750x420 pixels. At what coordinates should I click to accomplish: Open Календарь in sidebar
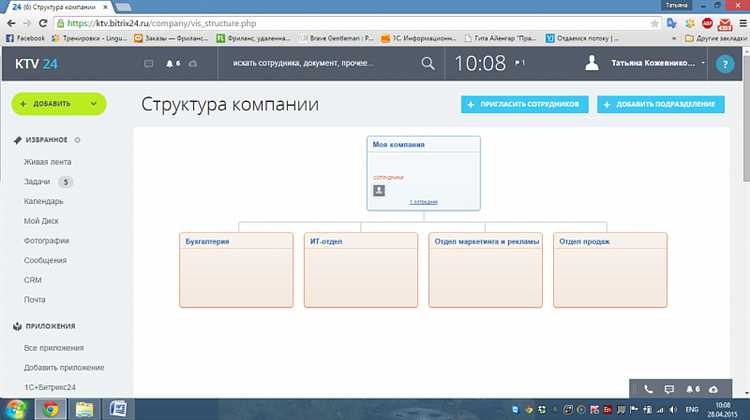[x=44, y=201]
